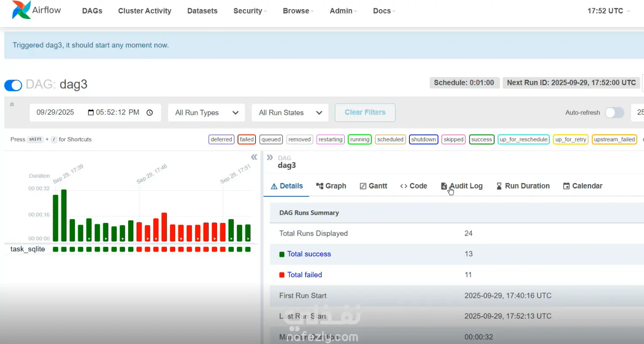Screen dimensions: 644x344
Task: Collapse the grid panel with the double-left chevron
Action: coord(254,157)
